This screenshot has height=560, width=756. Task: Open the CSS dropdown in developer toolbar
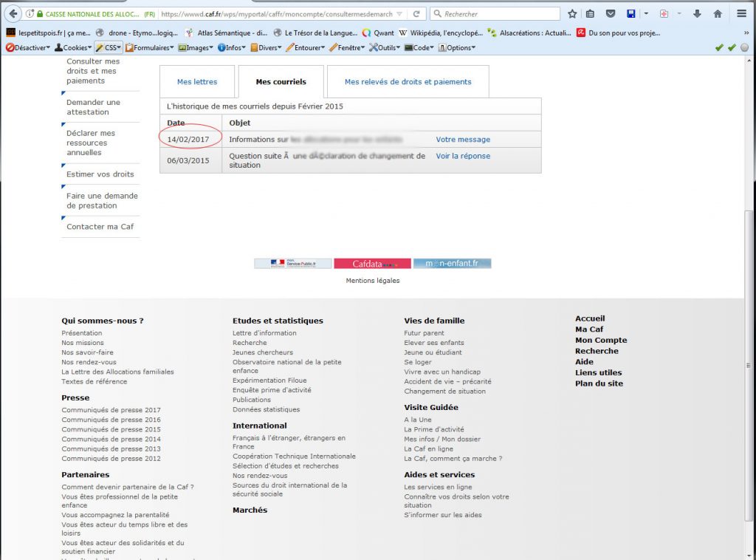109,47
